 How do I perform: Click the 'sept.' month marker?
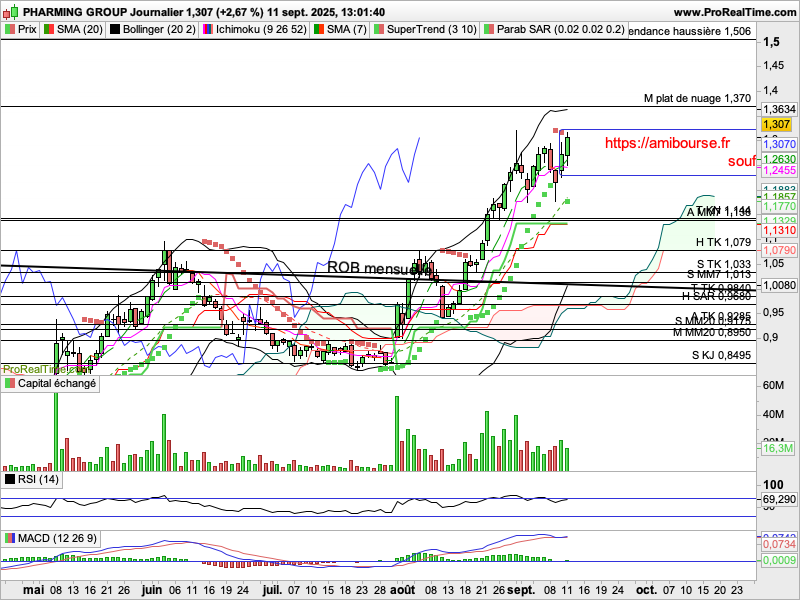click(x=519, y=590)
